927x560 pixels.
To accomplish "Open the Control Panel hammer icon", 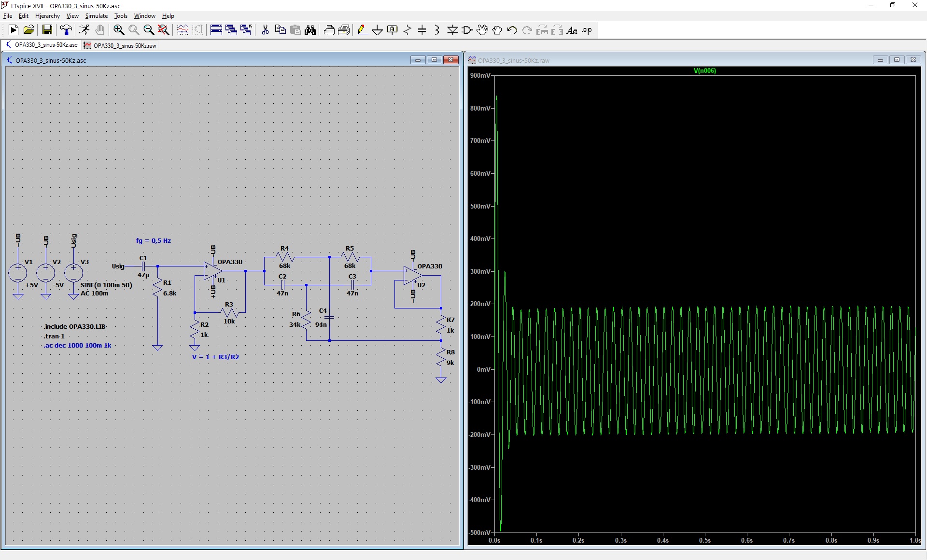I will coord(66,30).
